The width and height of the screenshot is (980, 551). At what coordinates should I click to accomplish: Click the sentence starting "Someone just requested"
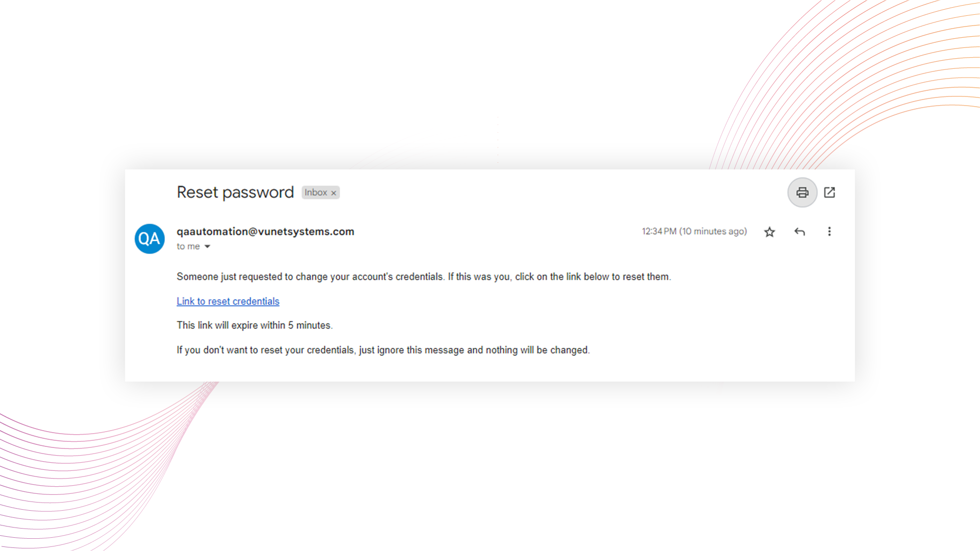[424, 277]
